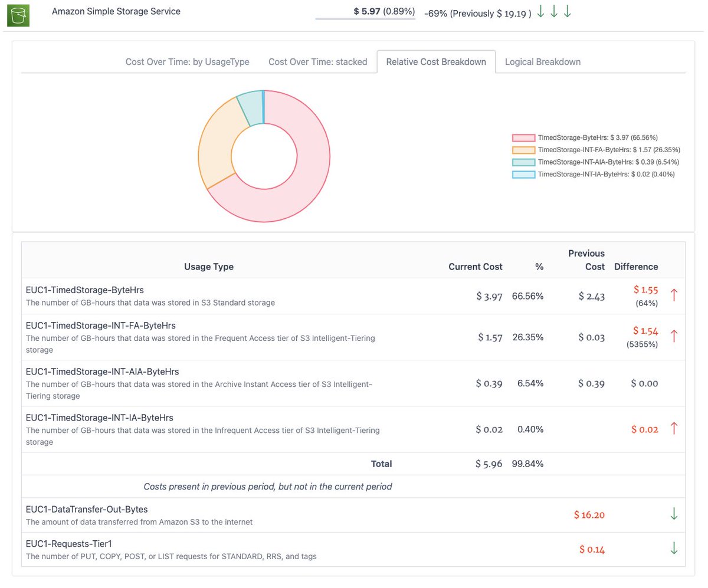Click the $ 0.00 difference cell
The width and height of the screenshot is (708, 588).
coord(644,383)
